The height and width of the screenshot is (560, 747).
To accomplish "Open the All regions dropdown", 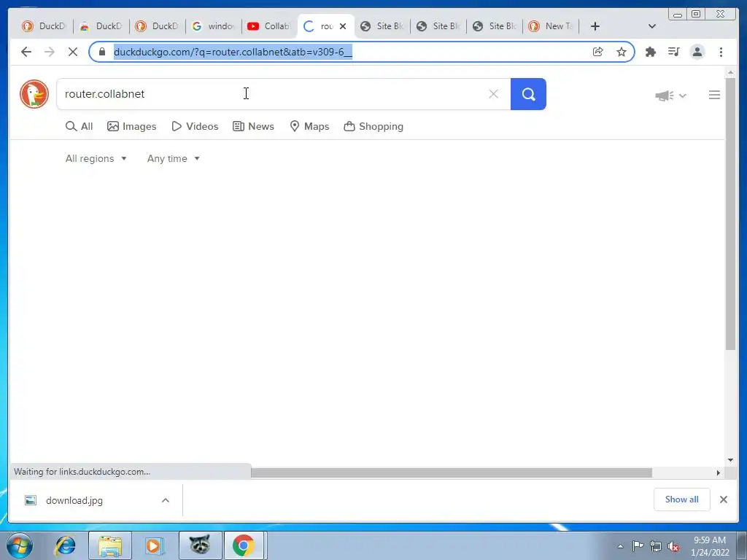I will point(96,158).
